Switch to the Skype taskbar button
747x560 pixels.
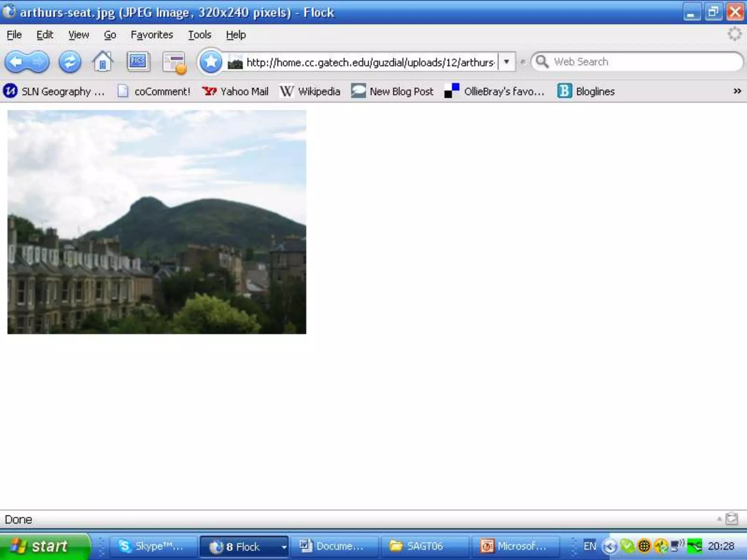(x=153, y=546)
